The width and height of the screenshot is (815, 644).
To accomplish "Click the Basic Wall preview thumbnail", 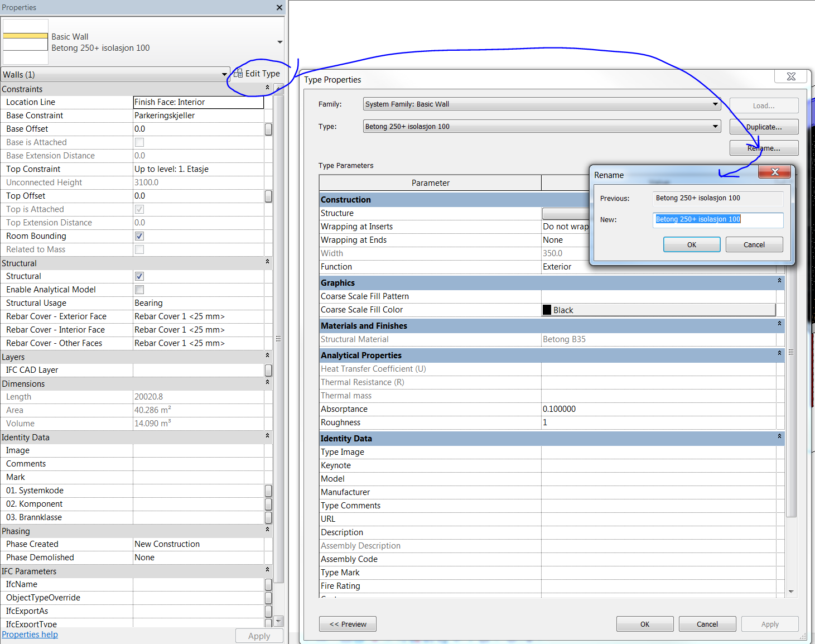I will click(25, 42).
